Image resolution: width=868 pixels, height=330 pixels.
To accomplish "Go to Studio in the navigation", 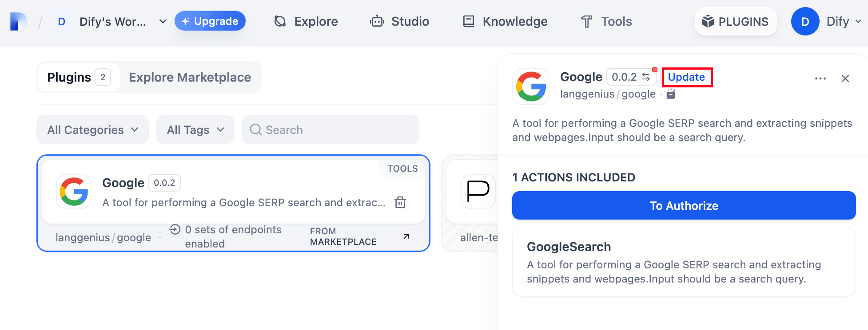I will pos(400,21).
